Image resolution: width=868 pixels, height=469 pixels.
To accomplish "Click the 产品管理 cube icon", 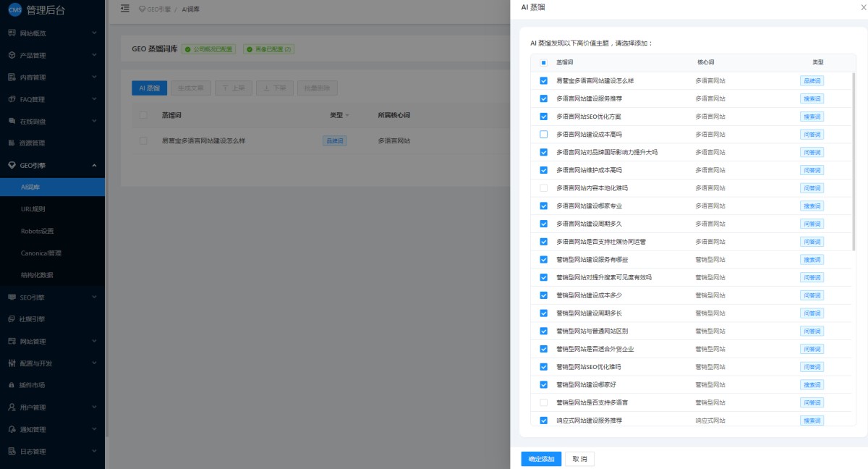I will click(12, 55).
